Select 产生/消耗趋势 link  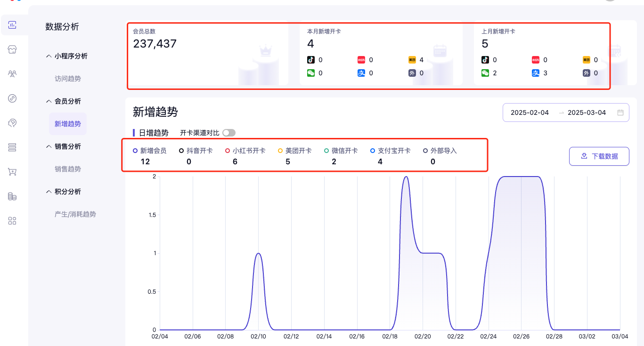point(75,214)
